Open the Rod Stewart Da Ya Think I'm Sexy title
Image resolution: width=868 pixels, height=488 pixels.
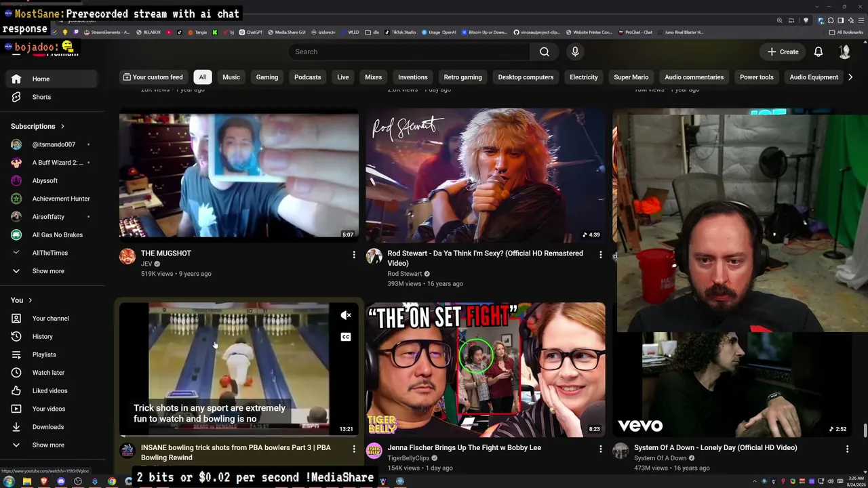point(486,258)
